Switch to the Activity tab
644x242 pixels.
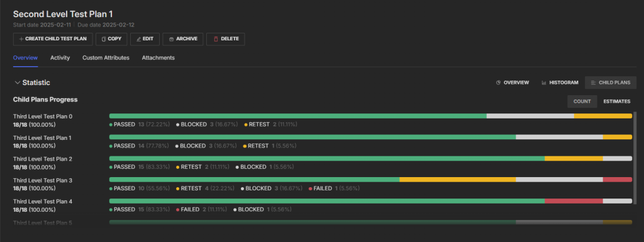click(60, 58)
